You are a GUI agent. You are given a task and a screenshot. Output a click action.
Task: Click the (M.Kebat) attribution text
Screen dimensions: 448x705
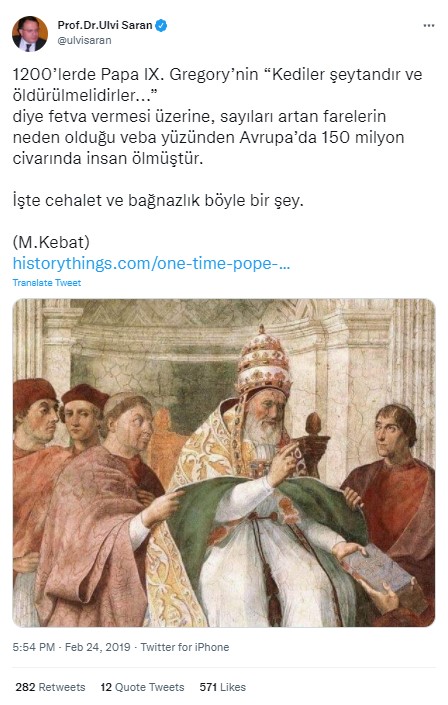pyautogui.click(x=51, y=242)
